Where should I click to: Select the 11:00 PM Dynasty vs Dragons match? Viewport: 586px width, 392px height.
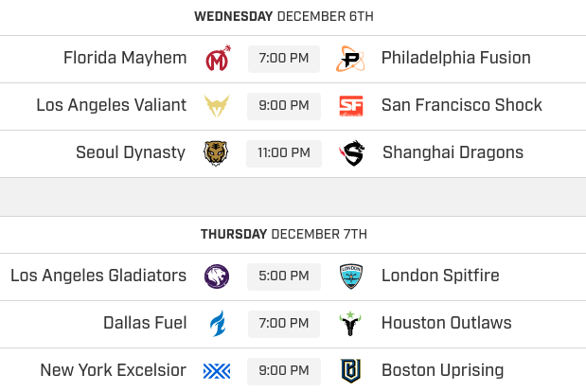[283, 152]
